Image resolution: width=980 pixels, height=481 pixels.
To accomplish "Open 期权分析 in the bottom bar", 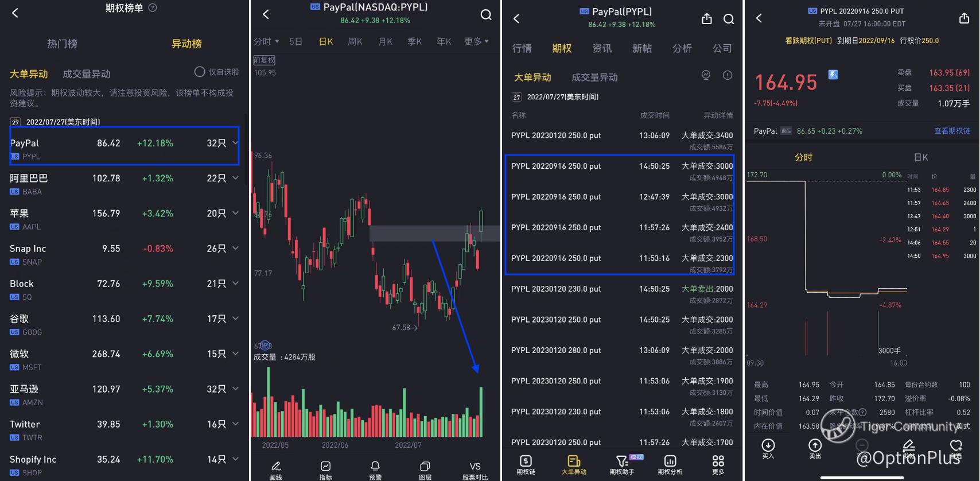I will click(670, 465).
